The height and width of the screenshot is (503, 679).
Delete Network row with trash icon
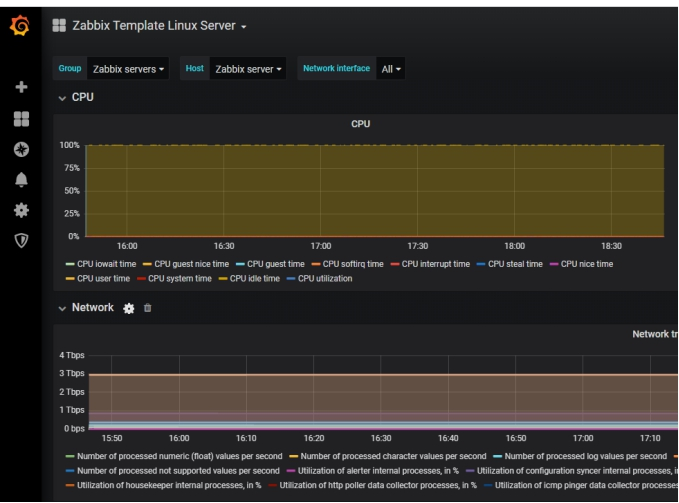click(x=147, y=309)
